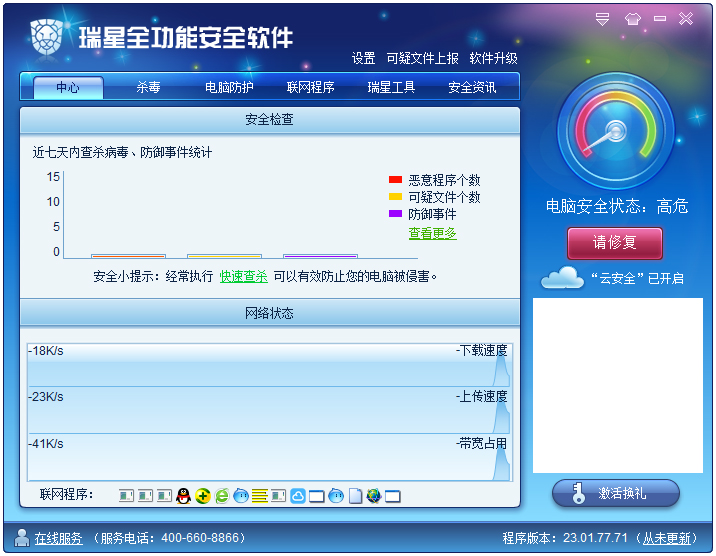
Task: Click the blue ball icon beside the yellow striped icon
Action: click(x=241, y=496)
